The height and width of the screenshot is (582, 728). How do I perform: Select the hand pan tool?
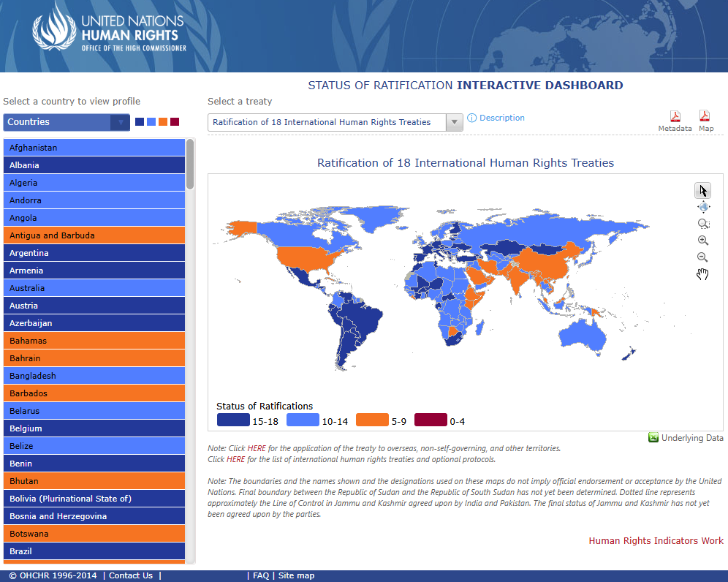point(702,274)
